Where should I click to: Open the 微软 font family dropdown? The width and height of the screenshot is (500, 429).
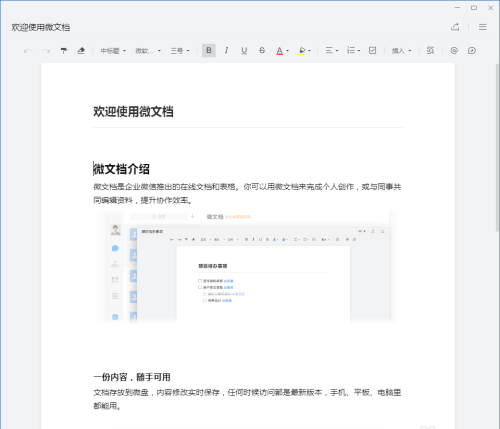148,51
